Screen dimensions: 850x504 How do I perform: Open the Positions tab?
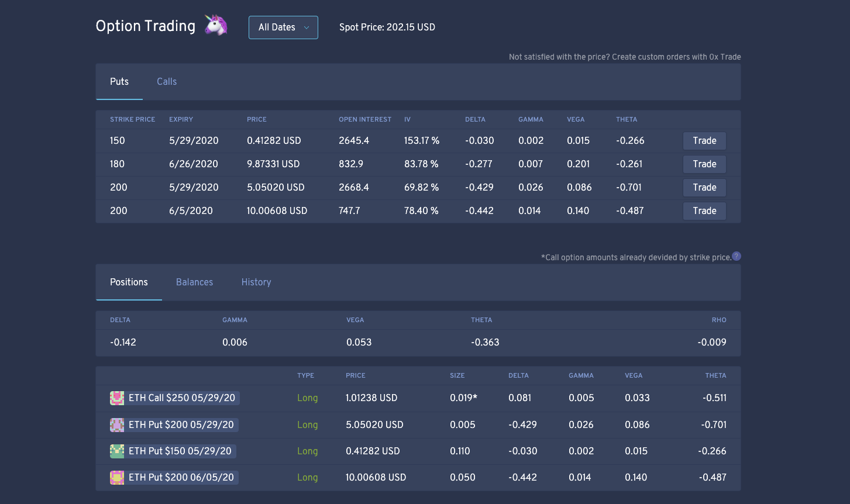[x=129, y=282]
